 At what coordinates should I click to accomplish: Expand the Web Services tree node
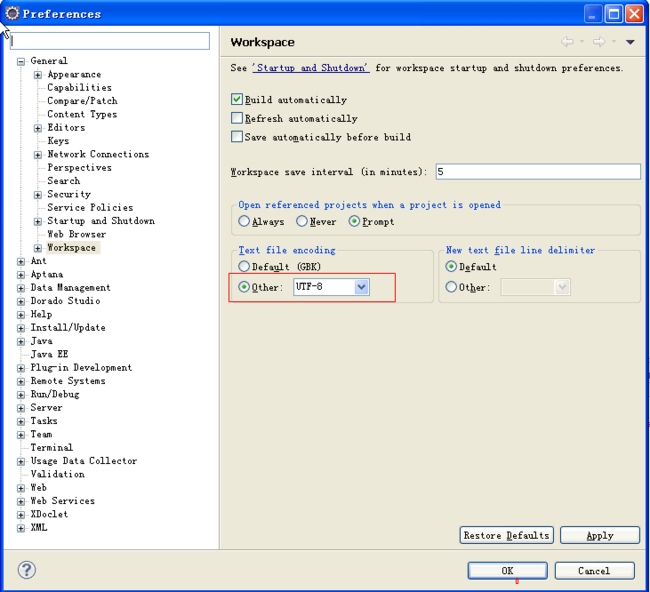[x=21, y=502]
